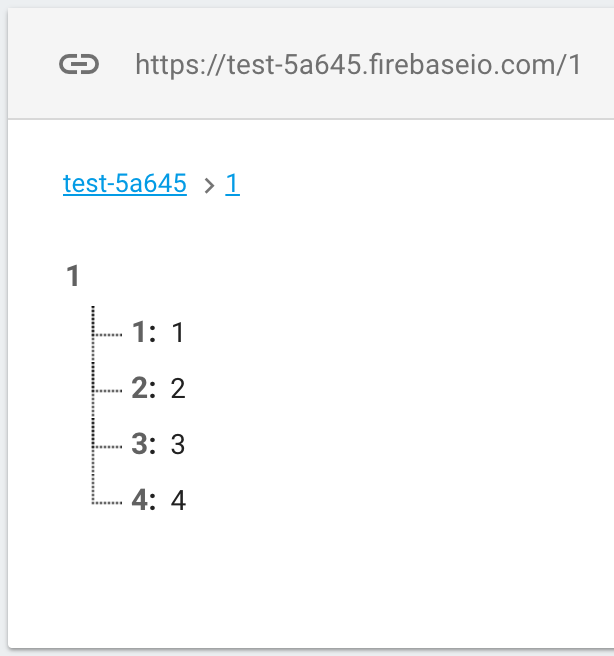Click dotted connector line for key 1
This screenshot has width=614, height=656.
pyautogui.click(x=107, y=335)
